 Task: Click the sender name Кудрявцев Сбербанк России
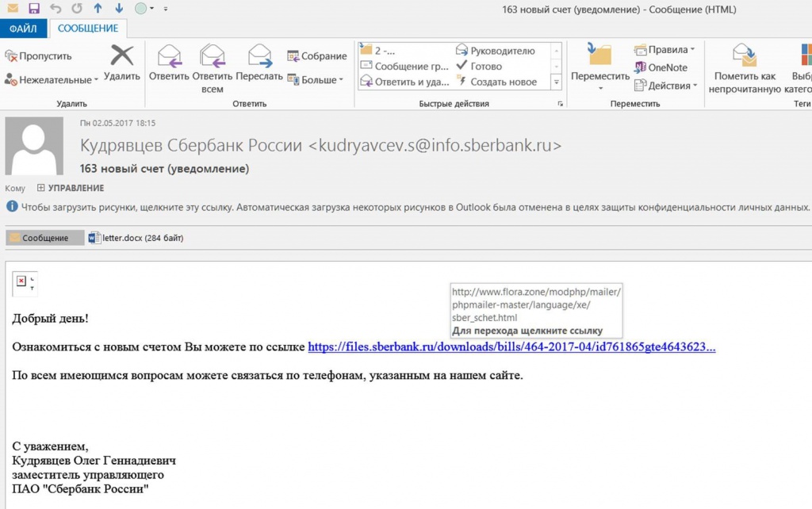[x=190, y=146]
